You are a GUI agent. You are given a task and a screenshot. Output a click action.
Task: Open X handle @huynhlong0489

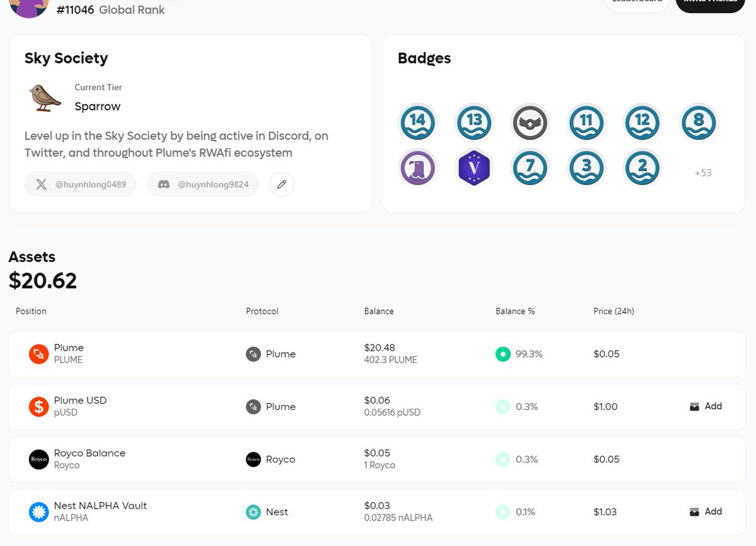(81, 185)
